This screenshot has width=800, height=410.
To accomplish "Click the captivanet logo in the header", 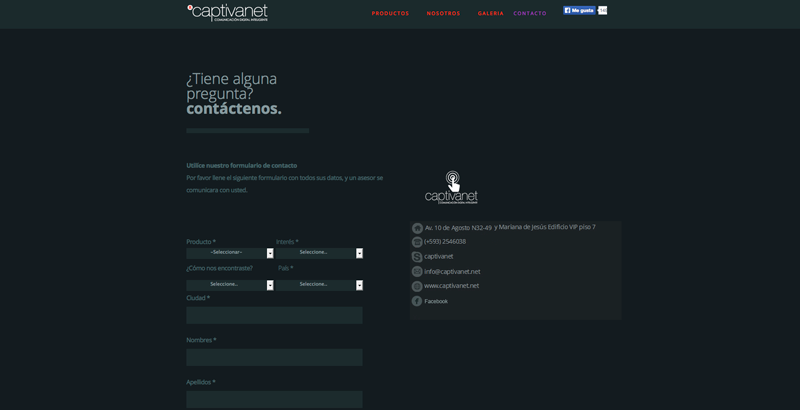I will coord(228,12).
